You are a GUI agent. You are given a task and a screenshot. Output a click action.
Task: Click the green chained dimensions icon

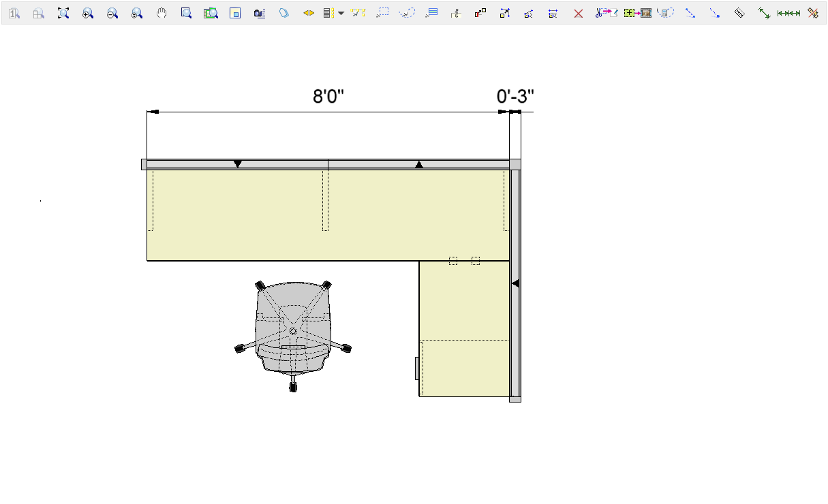788,13
